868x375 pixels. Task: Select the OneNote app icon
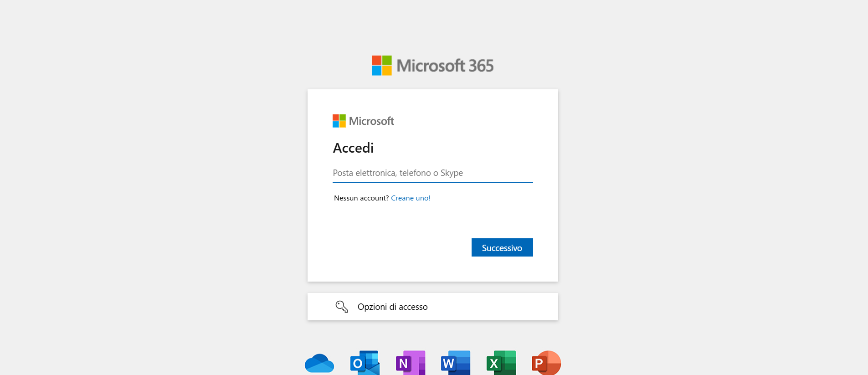point(410,363)
